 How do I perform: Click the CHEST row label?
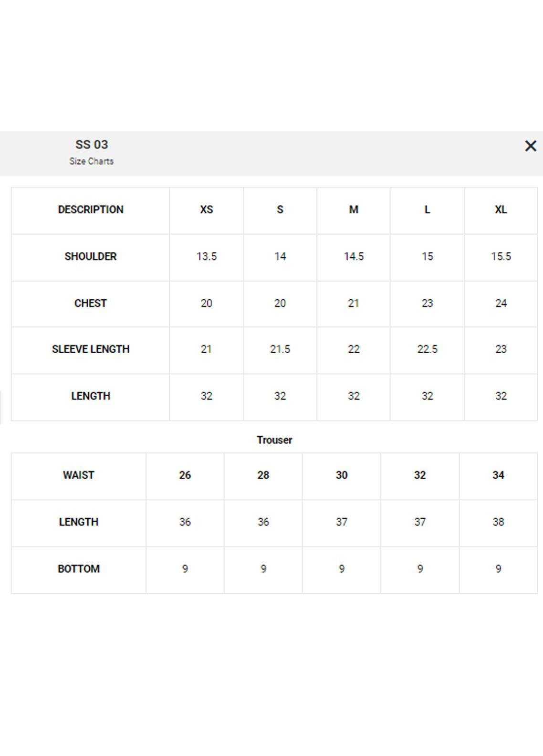[91, 303]
